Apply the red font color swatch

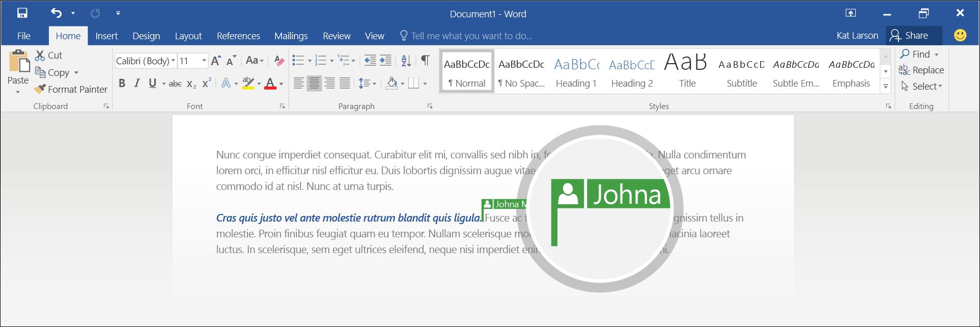click(270, 84)
